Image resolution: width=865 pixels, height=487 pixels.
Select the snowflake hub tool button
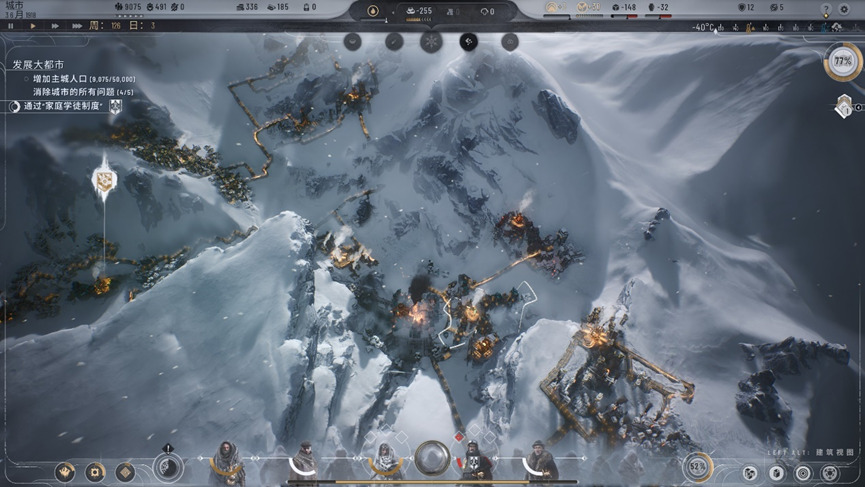[431, 42]
